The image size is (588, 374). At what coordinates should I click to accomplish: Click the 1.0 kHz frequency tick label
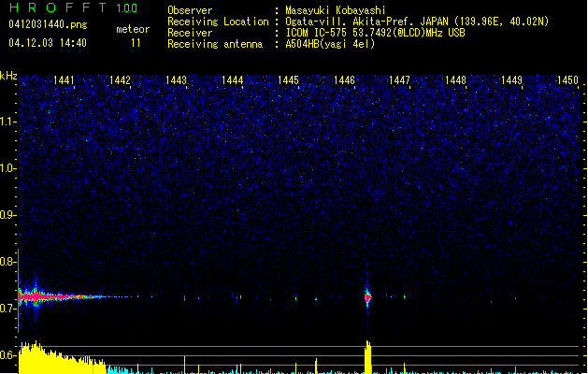[7, 168]
